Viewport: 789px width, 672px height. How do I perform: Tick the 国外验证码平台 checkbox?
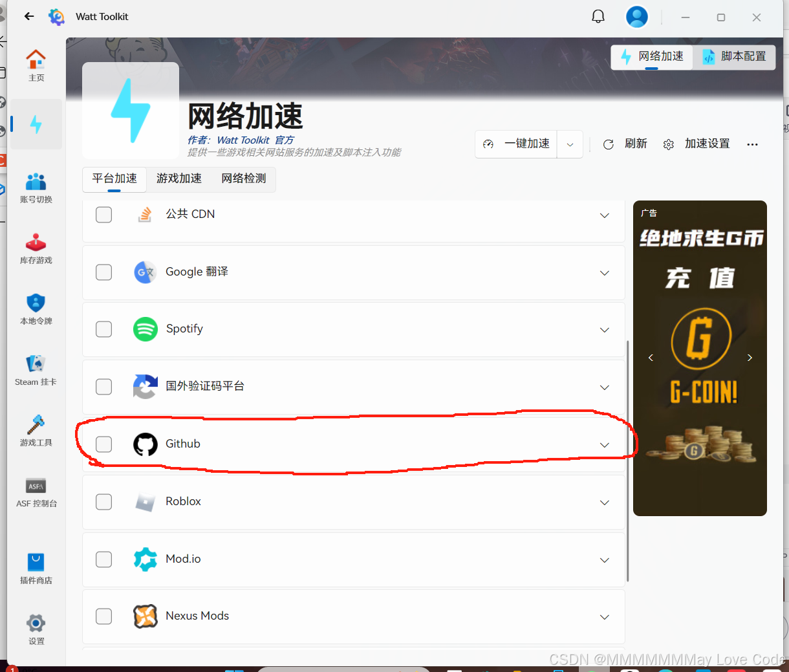103,387
